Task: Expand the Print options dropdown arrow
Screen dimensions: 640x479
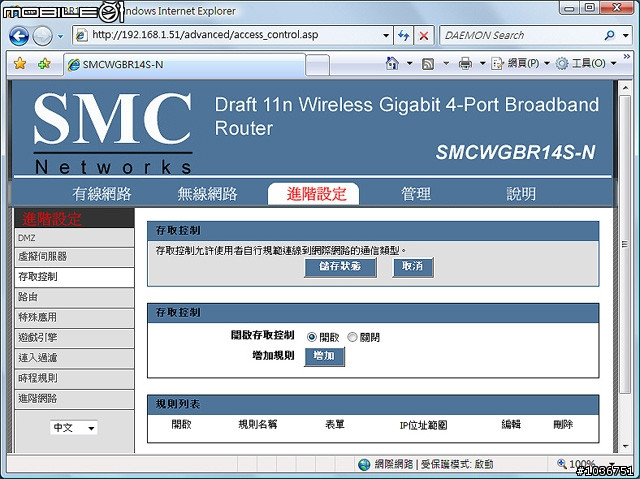Action: click(x=482, y=63)
